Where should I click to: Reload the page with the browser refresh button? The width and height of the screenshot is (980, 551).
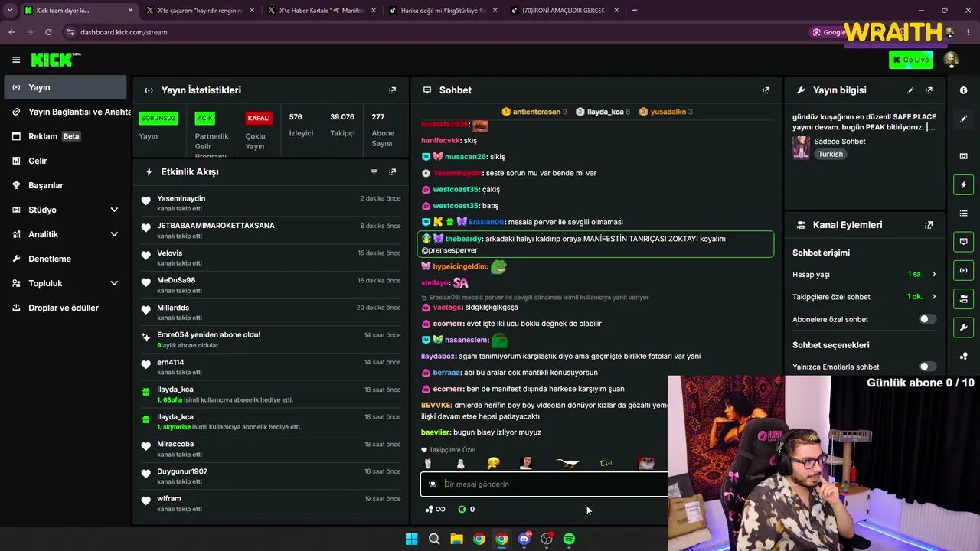[x=48, y=32]
